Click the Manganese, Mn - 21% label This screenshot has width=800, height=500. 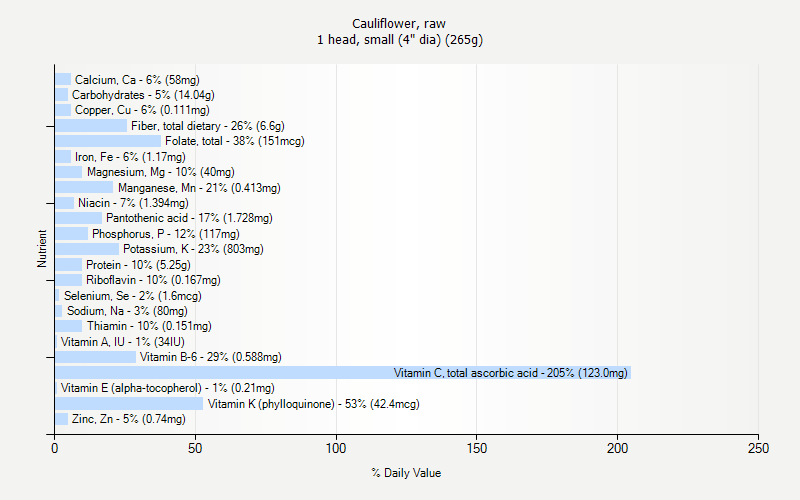199,188
